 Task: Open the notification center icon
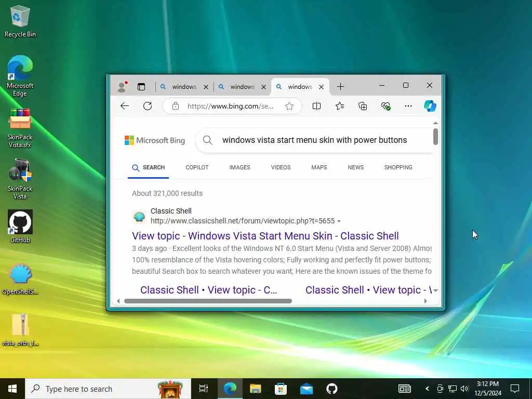515,389
